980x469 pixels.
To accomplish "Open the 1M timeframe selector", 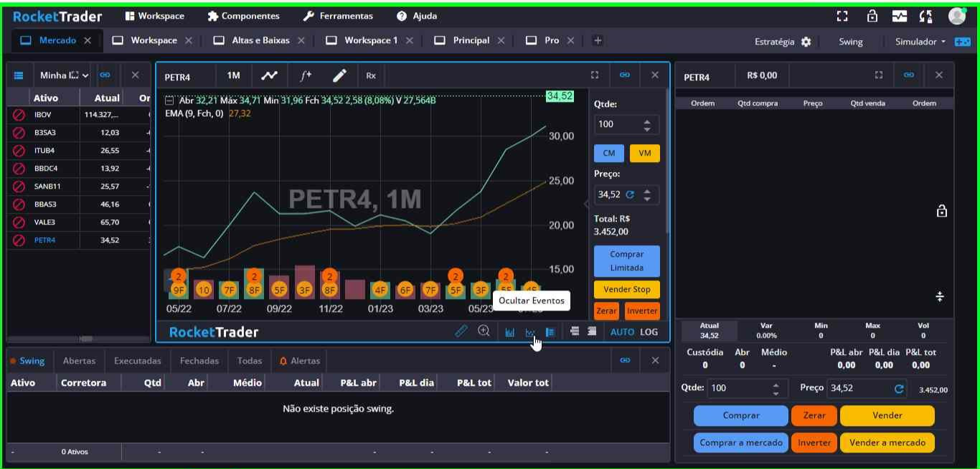I will (x=234, y=75).
